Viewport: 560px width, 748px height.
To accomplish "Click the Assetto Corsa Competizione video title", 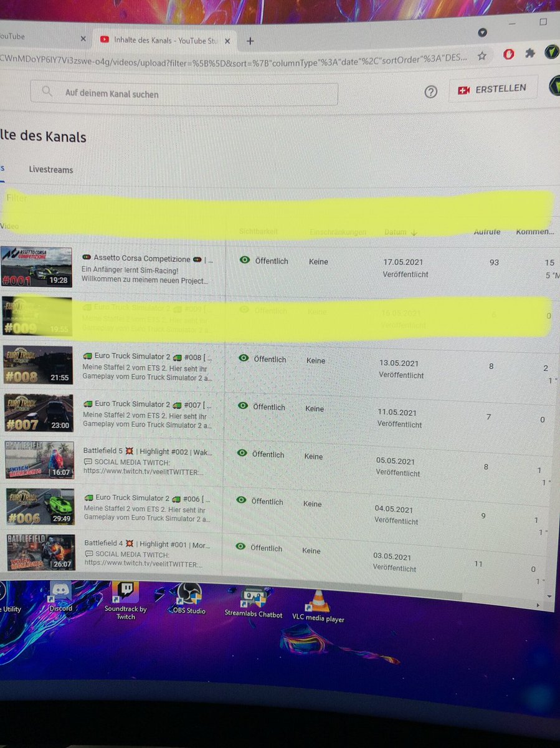I will point(147,258).
